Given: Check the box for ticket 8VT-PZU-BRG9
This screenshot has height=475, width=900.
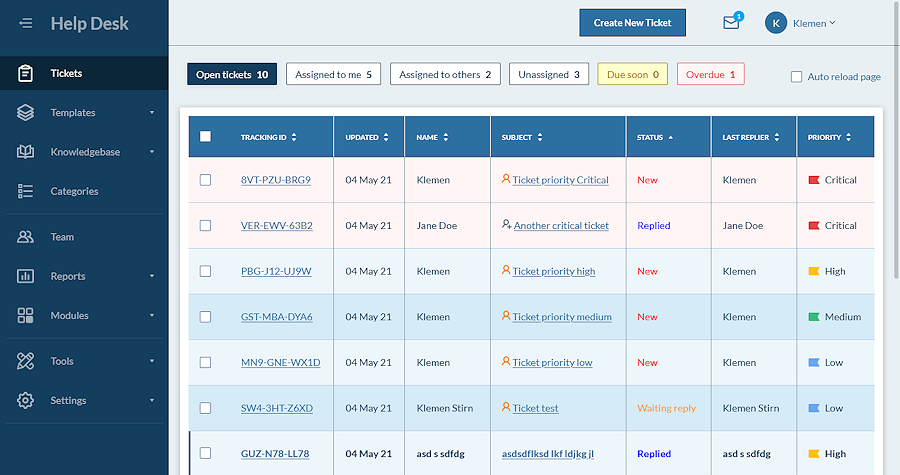Looking at the screenshot, I should (x=206, y=180).
